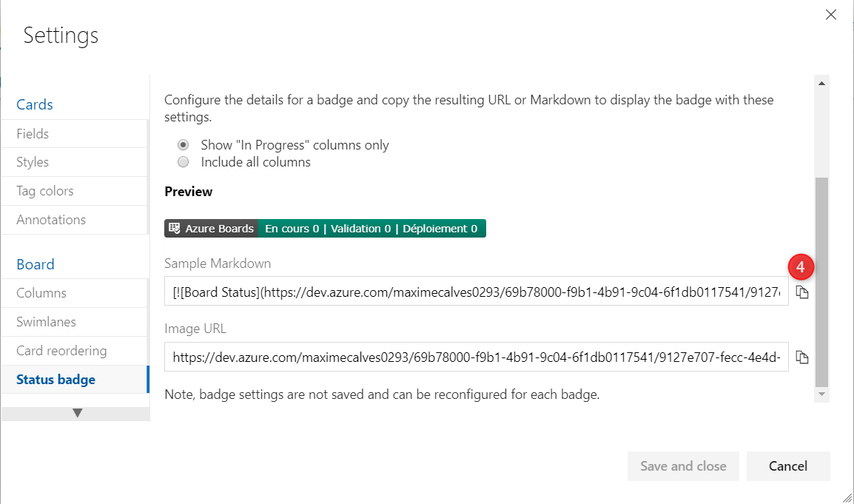Open the Styles settings tab
The width and height of the screenshot is (854, 504).
[x=33, y=162]
